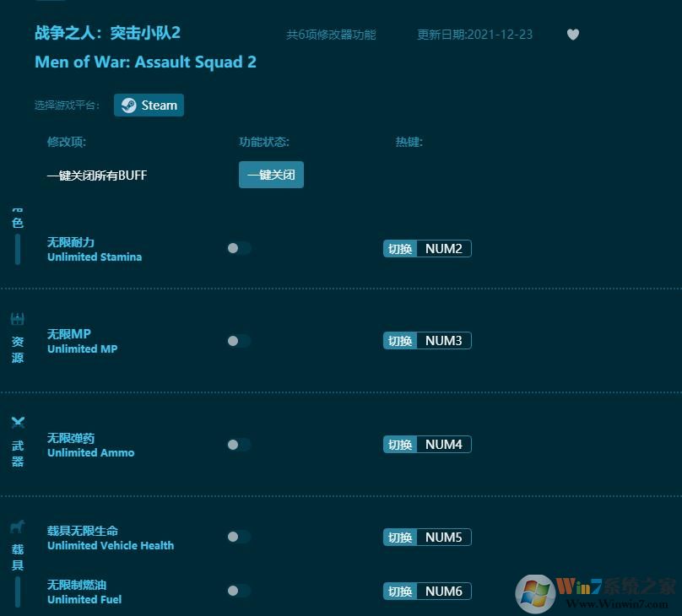Screen dimensions: 682x616
Task: Select the Steam game platform button
Action: click(149, 105)
